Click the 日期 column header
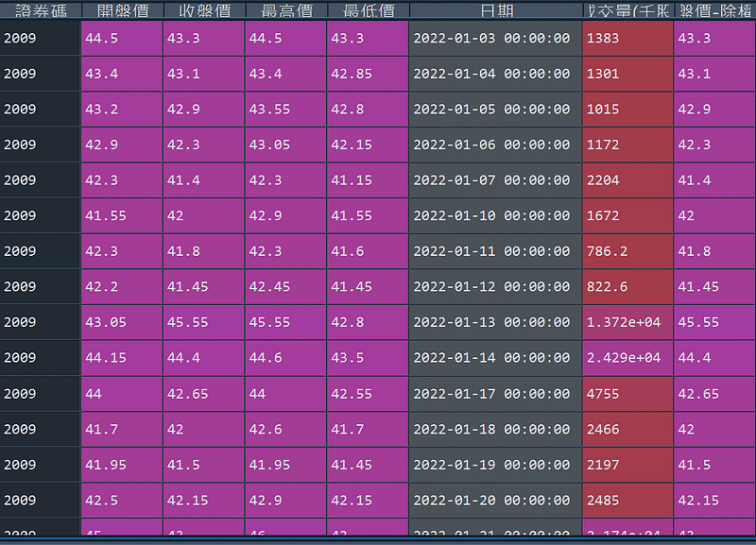This screenshot has width=756, height=545. pyautogui.click(x=495, y=11)
